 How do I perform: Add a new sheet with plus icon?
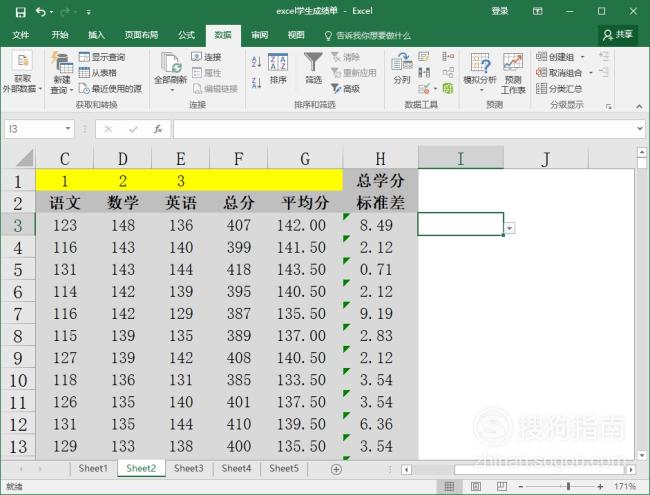336,469
